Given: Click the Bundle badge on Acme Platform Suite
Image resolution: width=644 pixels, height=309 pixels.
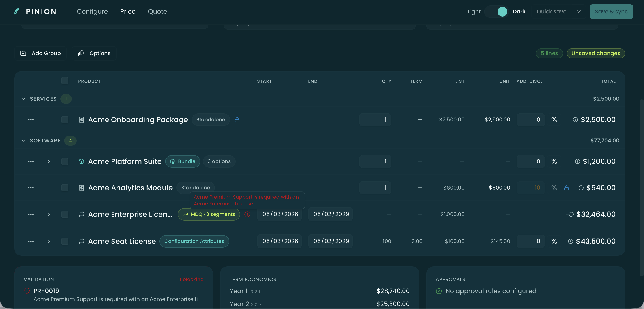Looking at the screenshot, I should pyautogui.click(x=183, y=161).
